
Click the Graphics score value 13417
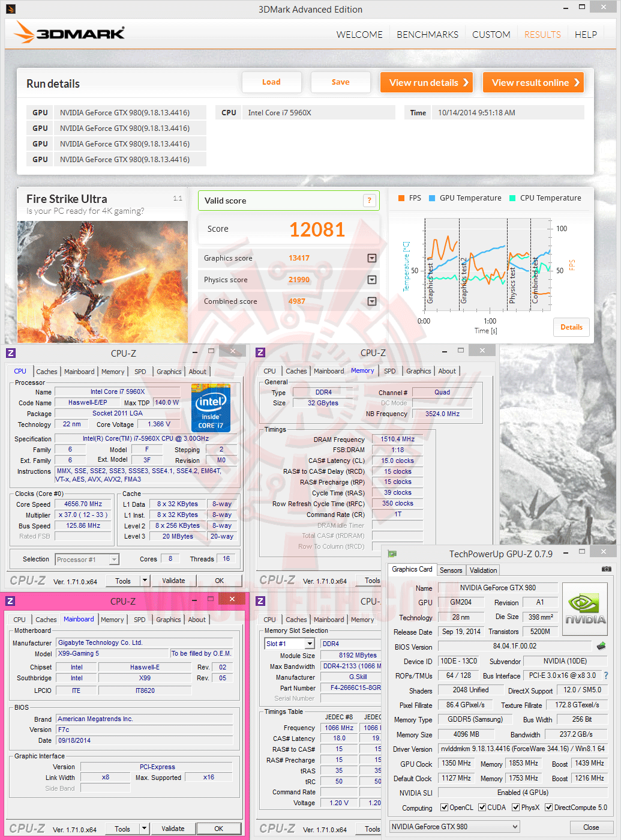(x=299, y=258)
